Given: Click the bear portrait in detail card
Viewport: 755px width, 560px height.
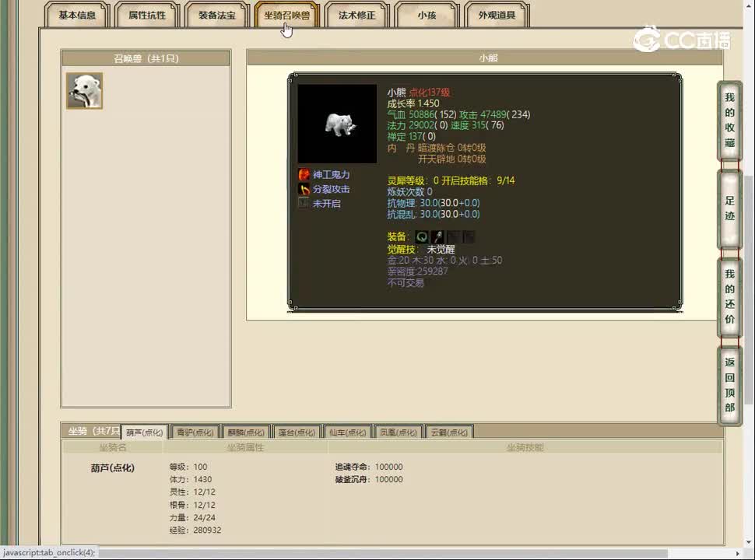Looking at the screenshot, I should coord(337,124).
